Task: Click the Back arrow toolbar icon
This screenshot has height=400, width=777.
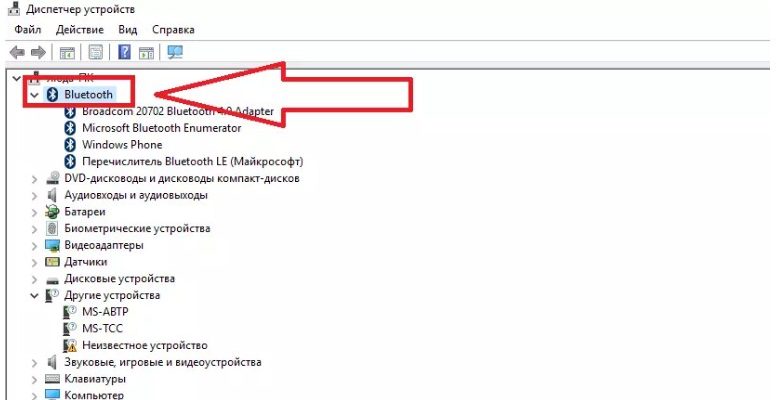Action: [x=17, y=53]
